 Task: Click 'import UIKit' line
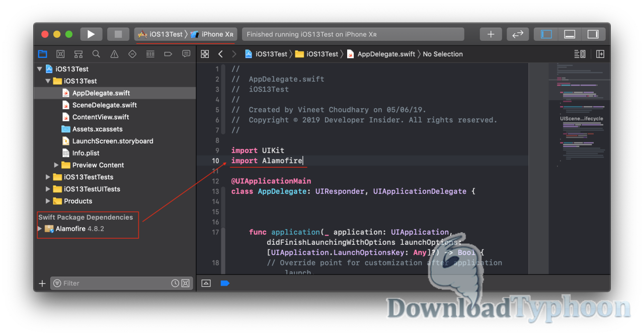tap(258, 150)
